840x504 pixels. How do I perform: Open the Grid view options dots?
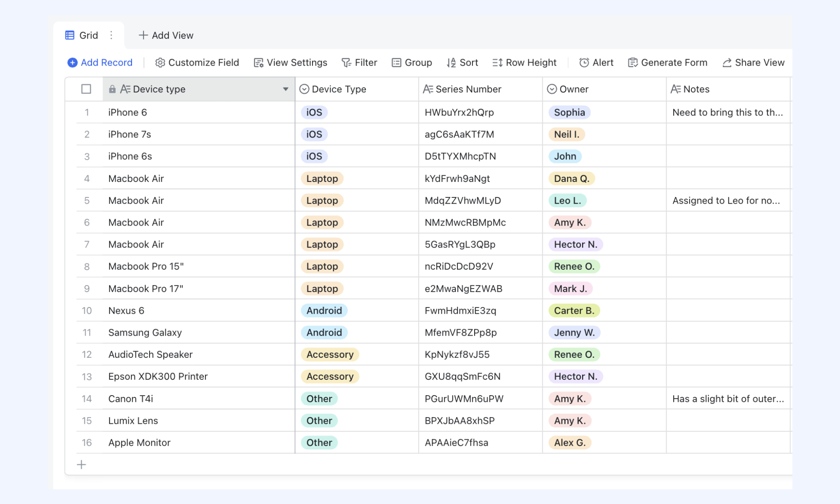pos(111,35)
